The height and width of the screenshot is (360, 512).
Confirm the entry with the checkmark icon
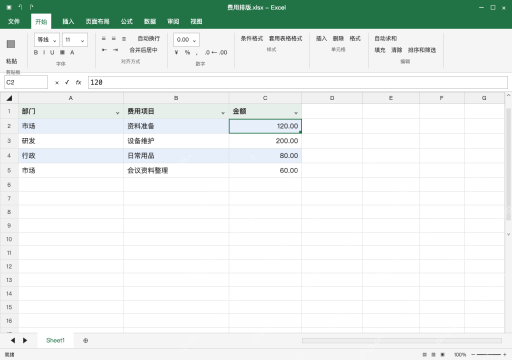tap(67, 82)
